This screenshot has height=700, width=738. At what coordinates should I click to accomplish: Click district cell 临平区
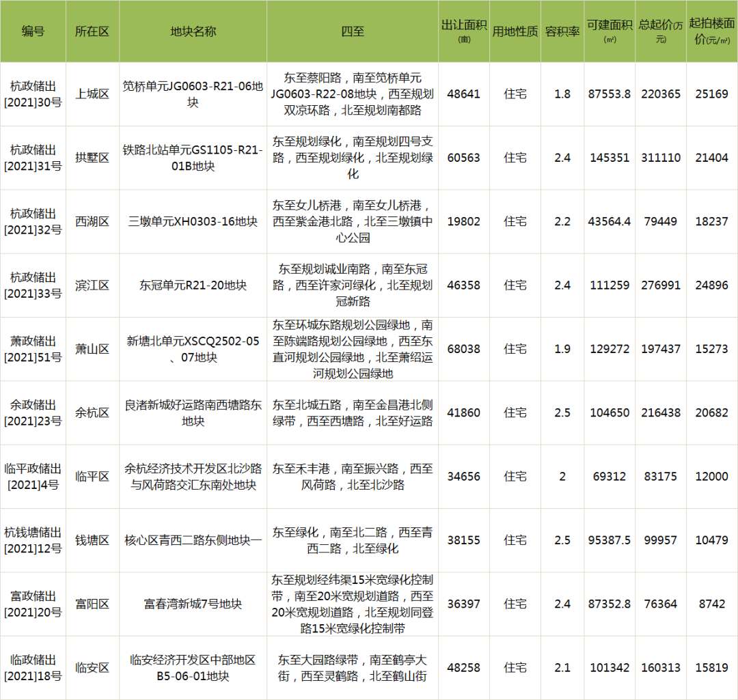92,477
